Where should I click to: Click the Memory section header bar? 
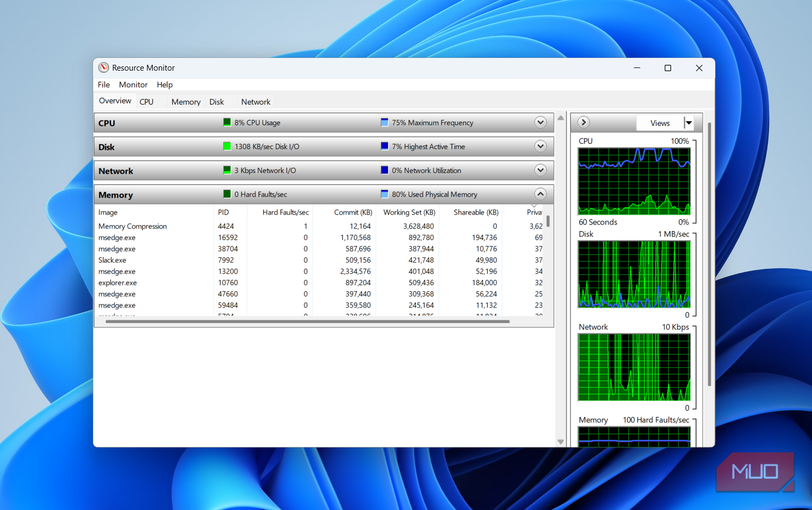point(324,194)
